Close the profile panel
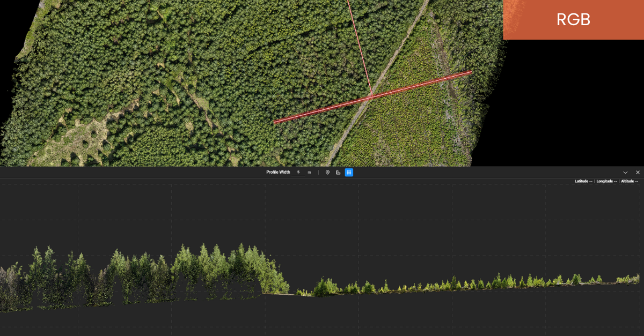Viewport: 644px width, 336px height. point(638,173)
